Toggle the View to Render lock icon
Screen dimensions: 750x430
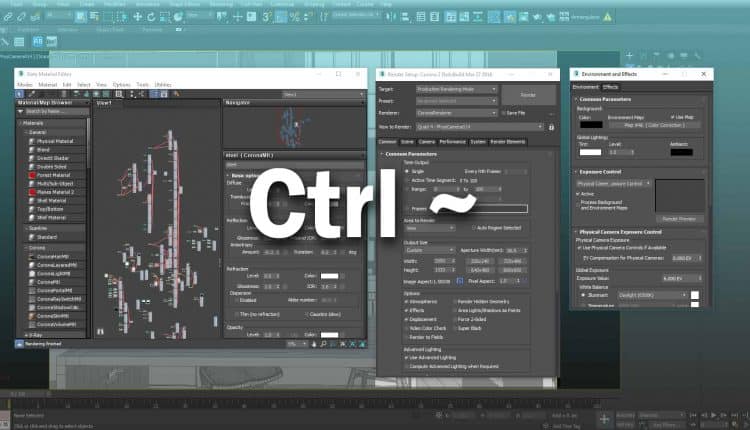point(551,127)
